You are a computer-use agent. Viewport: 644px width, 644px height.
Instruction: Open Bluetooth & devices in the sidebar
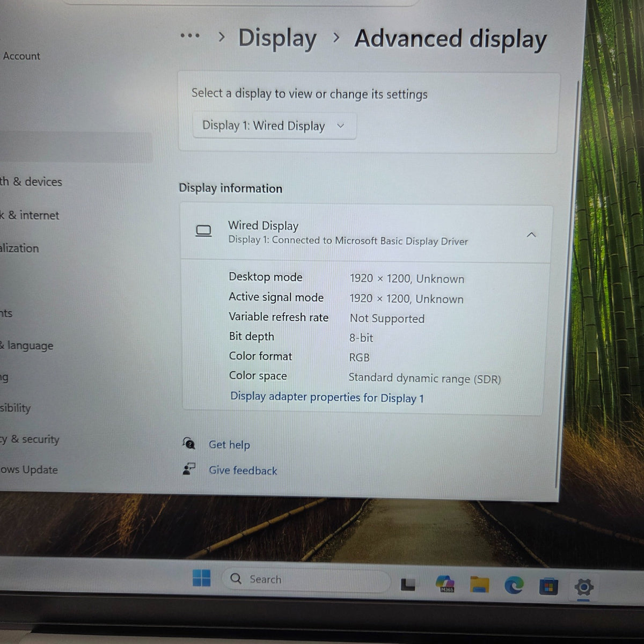31,182
